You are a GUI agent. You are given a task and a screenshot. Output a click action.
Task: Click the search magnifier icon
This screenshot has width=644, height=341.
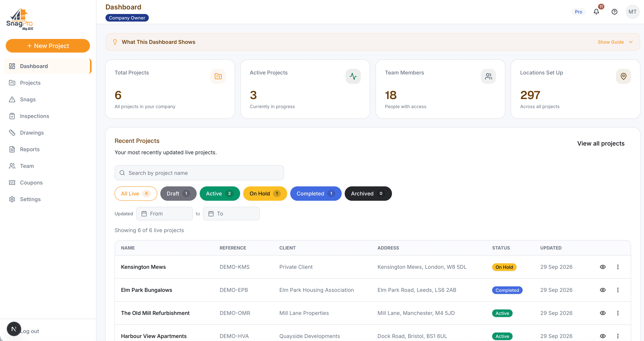coord(122,173)
